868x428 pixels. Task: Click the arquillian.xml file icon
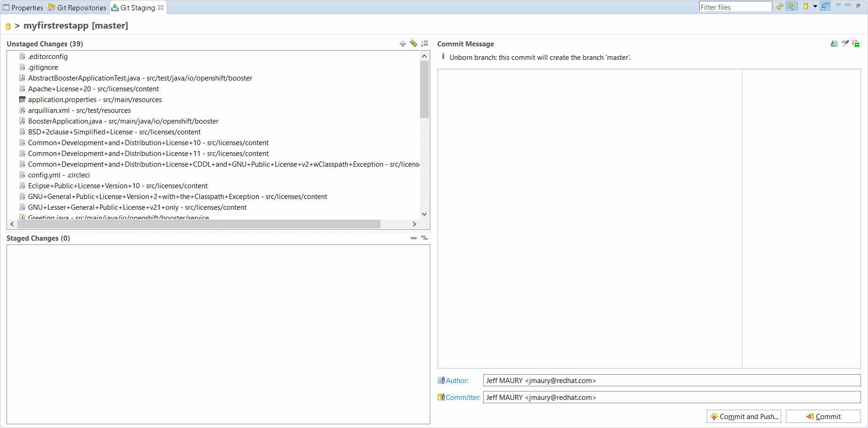(22, 111)
